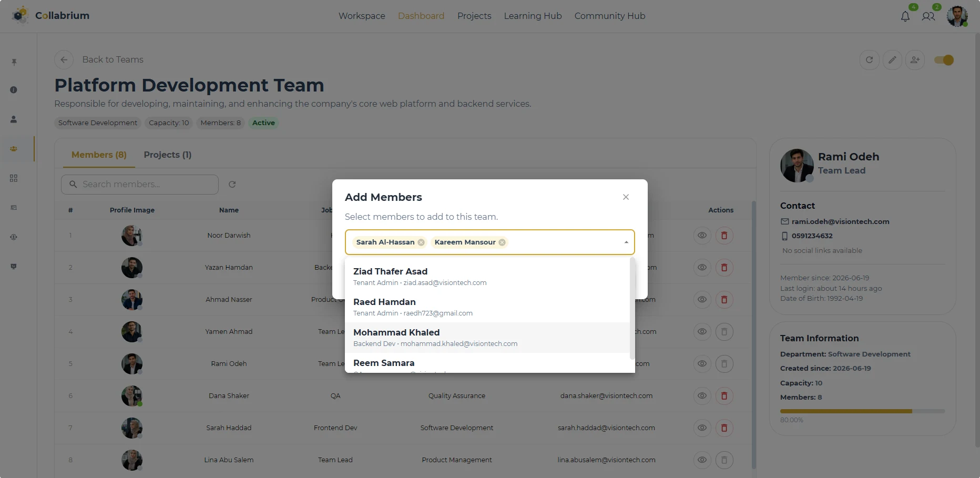Select Reem Samara option

487,363
